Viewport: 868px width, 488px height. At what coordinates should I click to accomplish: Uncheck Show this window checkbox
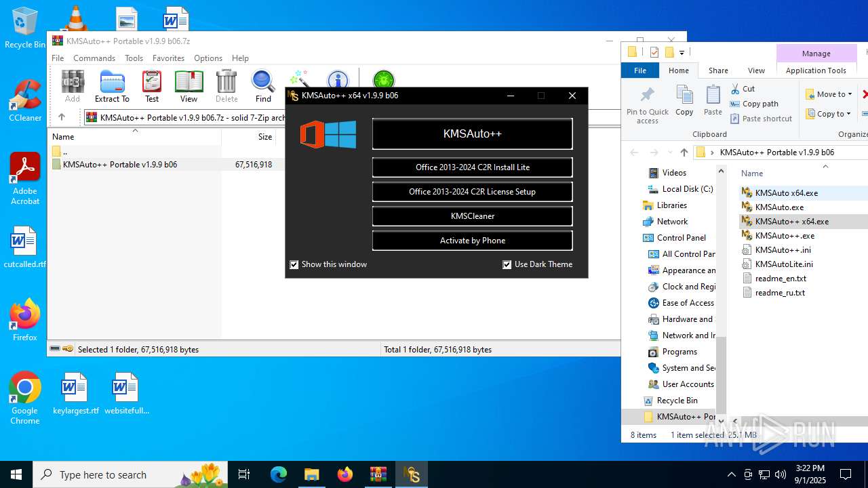[x=294, y=264]
